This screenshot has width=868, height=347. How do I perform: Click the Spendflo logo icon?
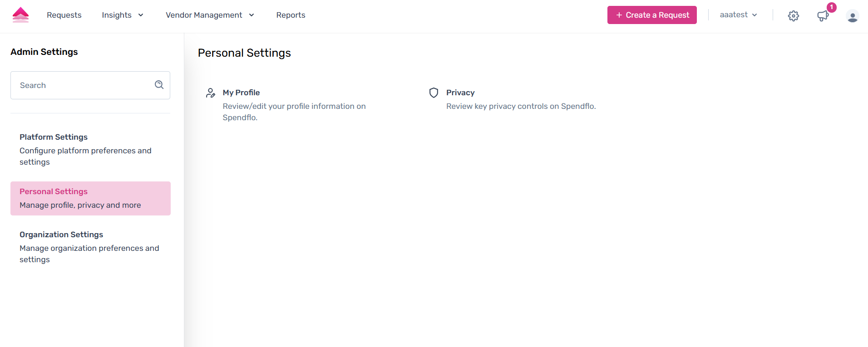[20, 15]
